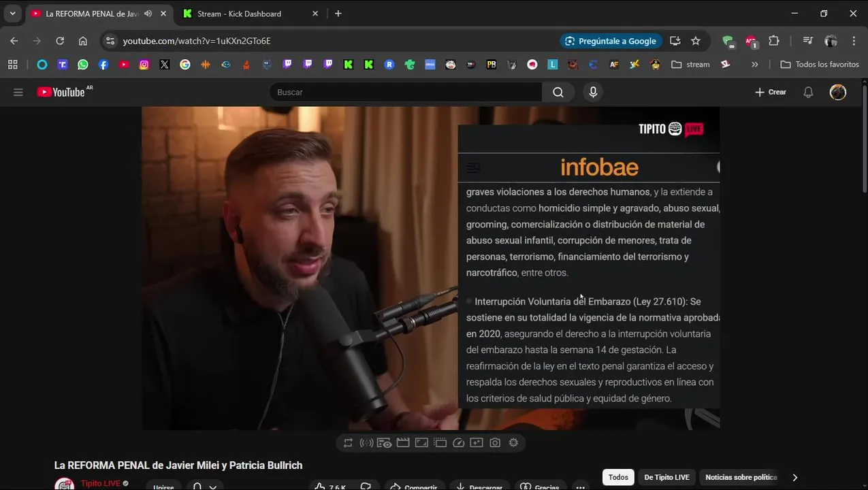Open the Tipito LIVE channel avatar
The width and height of the screenshot is (868, 490).
click(x=64, y=484)
